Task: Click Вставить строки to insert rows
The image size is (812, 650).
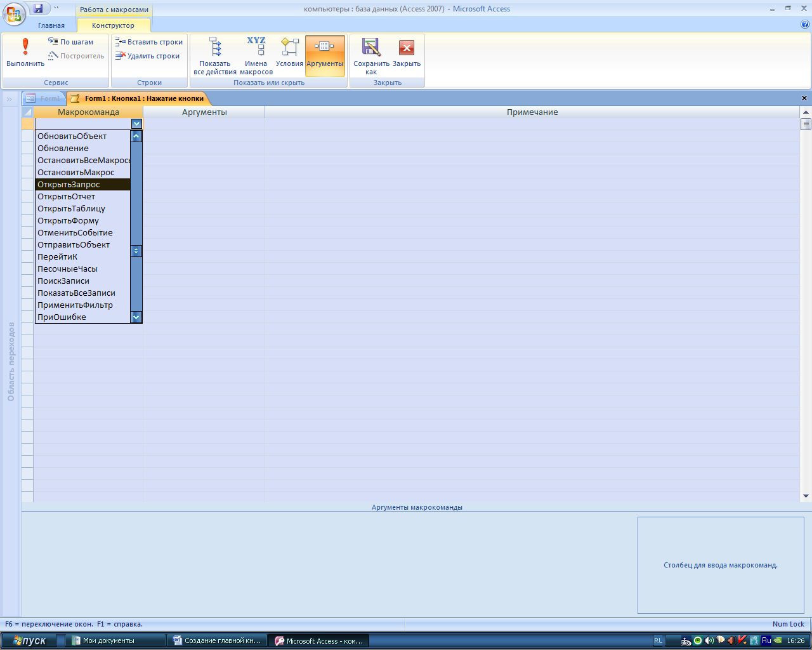Action: point(149,42)
